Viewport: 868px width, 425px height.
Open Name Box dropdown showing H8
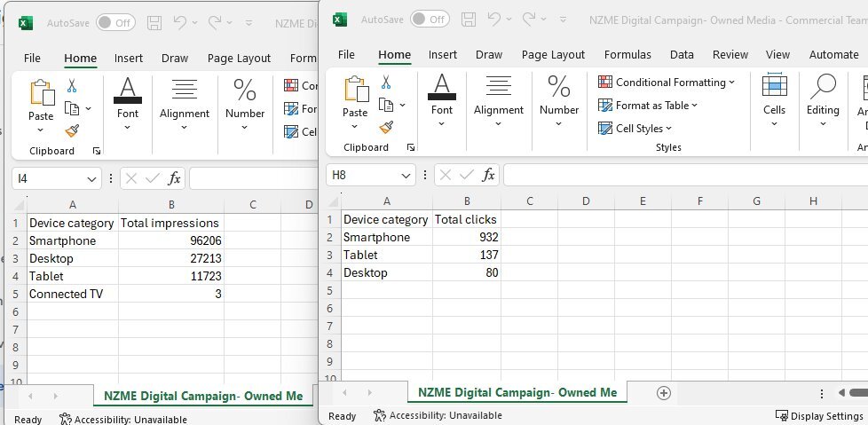pos(406,176)
